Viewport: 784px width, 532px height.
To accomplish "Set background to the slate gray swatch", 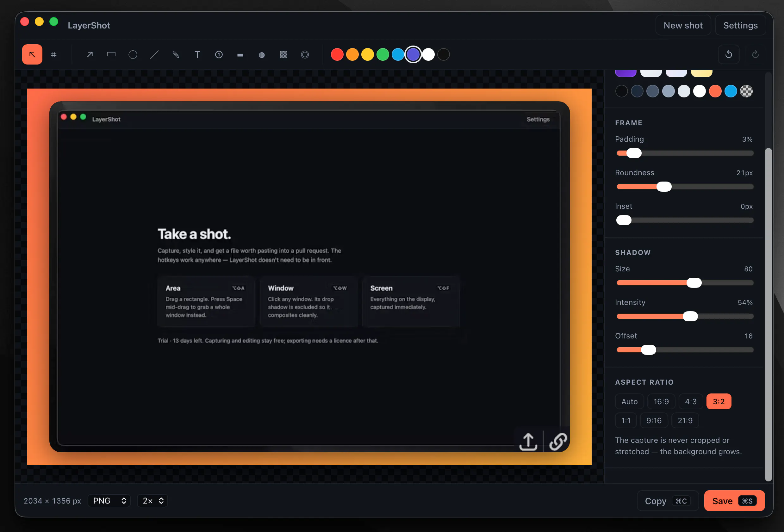I will [x=653, y=91].
